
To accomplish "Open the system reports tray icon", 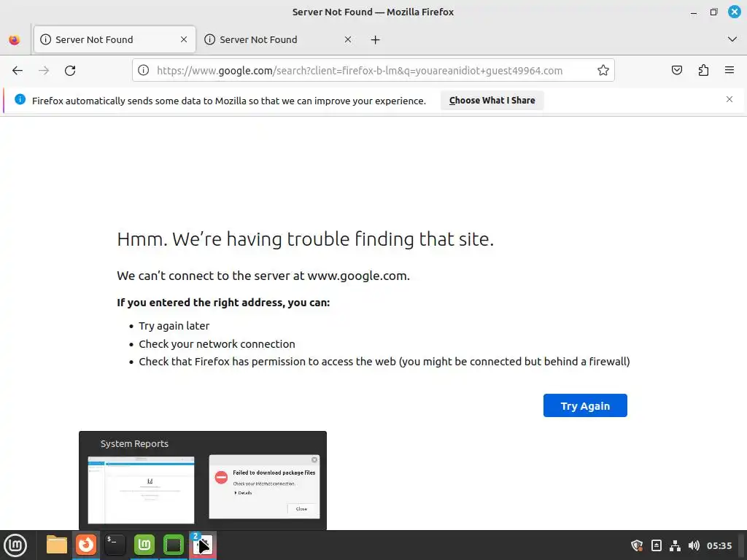I will pos(657,545).
